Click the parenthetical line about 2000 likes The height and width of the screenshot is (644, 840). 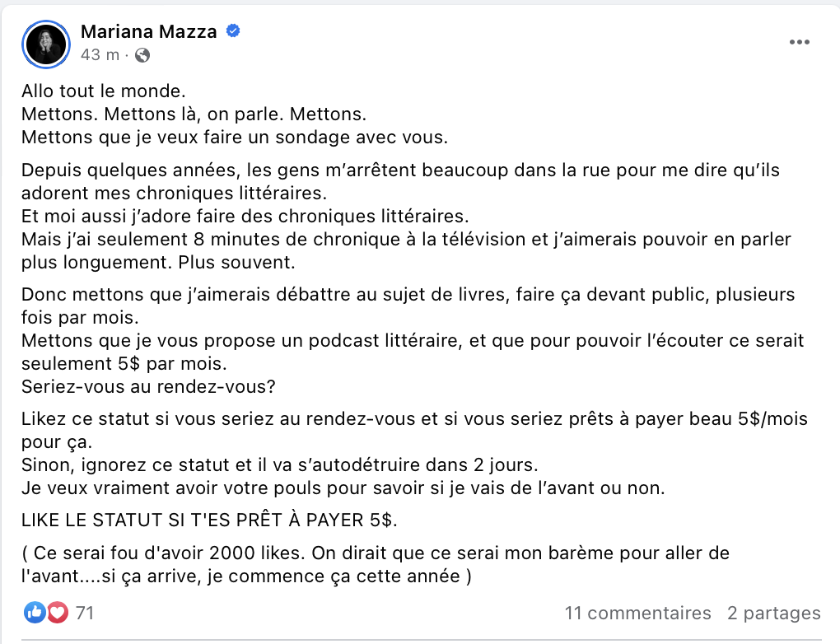coord(376,565)
